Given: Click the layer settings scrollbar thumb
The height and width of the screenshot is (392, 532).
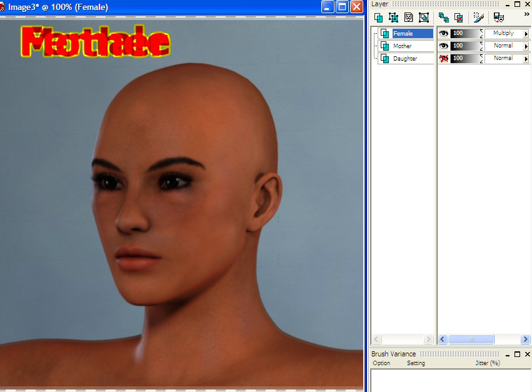Looking at the screenshot, I should 471,339.
